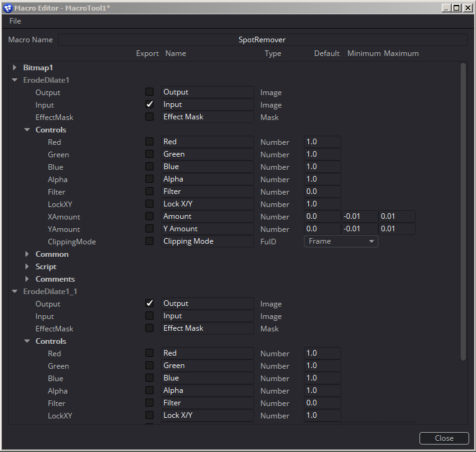Collapse the first ErodeDilate1 Controls section
Image resolution: width=476 pixels, height=452 pixels.
click(x=27, y=130)
